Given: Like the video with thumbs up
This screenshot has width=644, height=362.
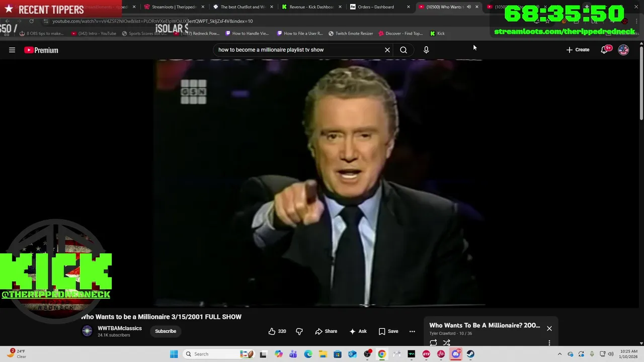Looking at the screenshot, I should (277, 331).
